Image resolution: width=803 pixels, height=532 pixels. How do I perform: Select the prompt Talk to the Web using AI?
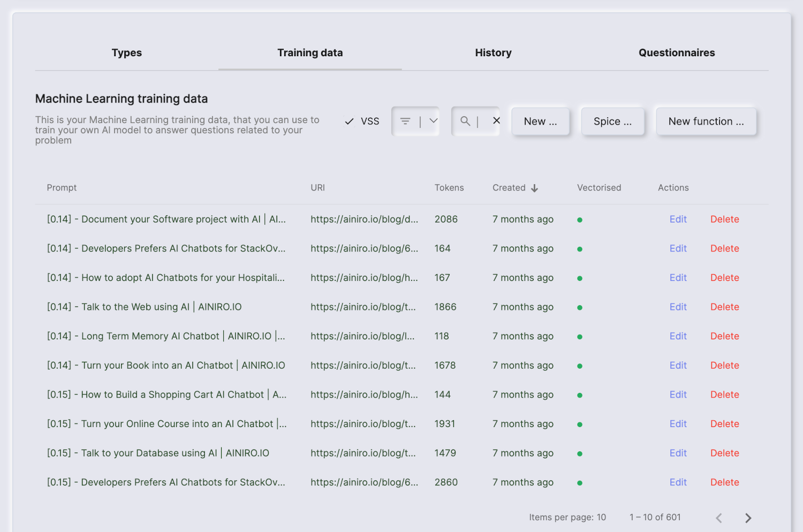144,307
